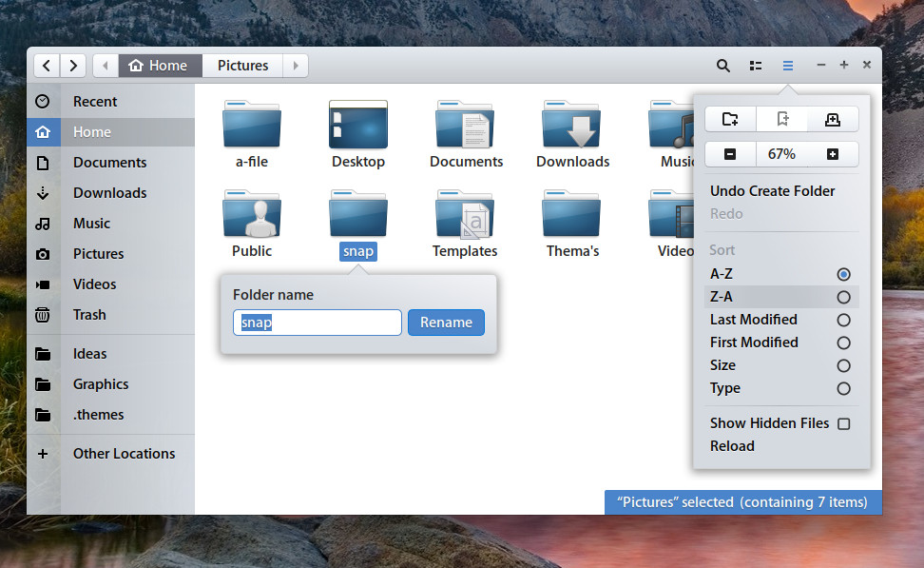924x568 pixels.
Task: Select the snap folder icon
Action: pyautogui.click(x=358, y=213)
